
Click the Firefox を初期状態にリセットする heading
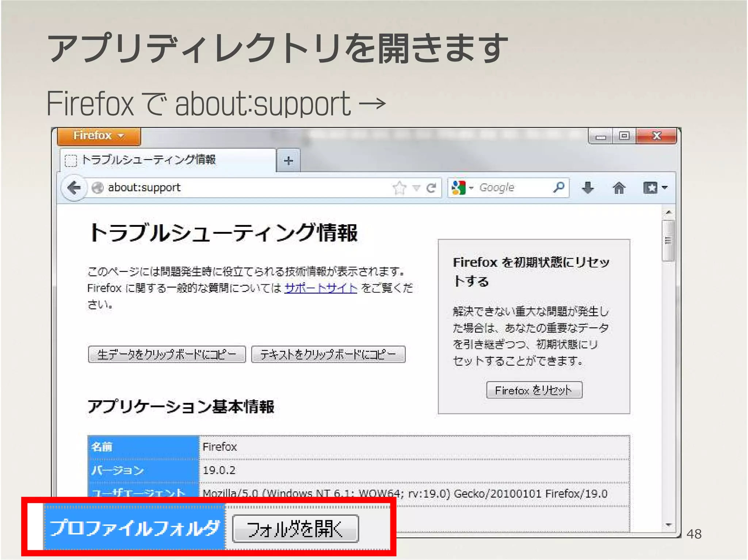tap(531, 272)
